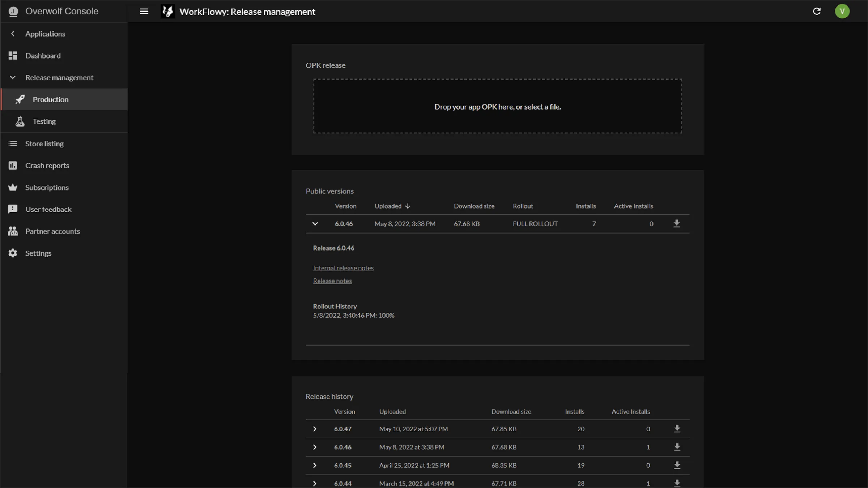Click the '68.35 KB' download size
Image resolution: width=868 pixels, height=488 pixels.
pos(504,465)
